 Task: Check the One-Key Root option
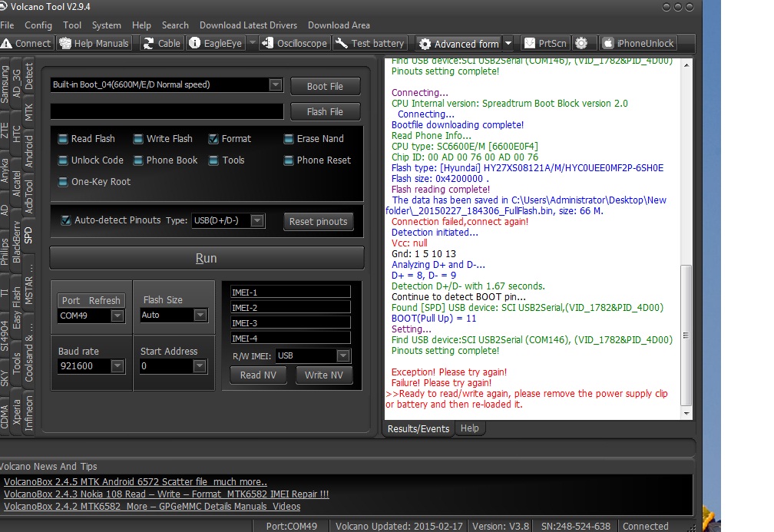pyautogui.click(x=63, y=182)
